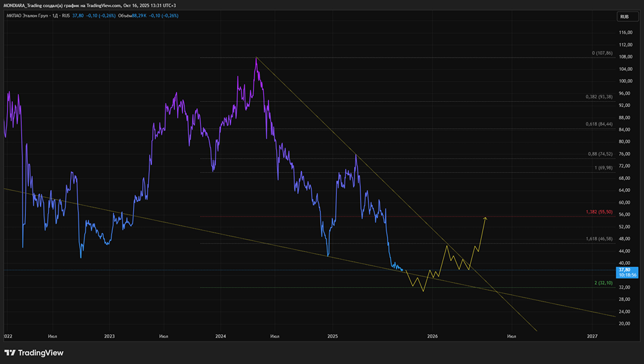Screen dimensions: 644x364
Task: Click the 20,00 price axis label
Action: [x=625, y=324]
